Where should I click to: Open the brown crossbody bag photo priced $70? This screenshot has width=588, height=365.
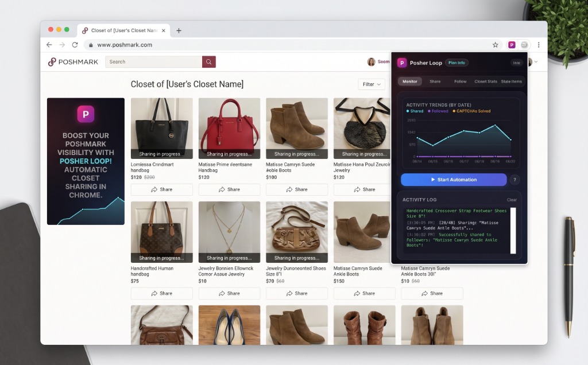[x=297, y=232]
